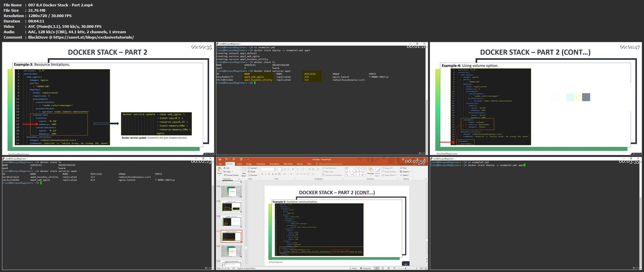Screen dimensions: 644x272
Task: Expand the shapes gallery More arrow
Action: (365, 175)
